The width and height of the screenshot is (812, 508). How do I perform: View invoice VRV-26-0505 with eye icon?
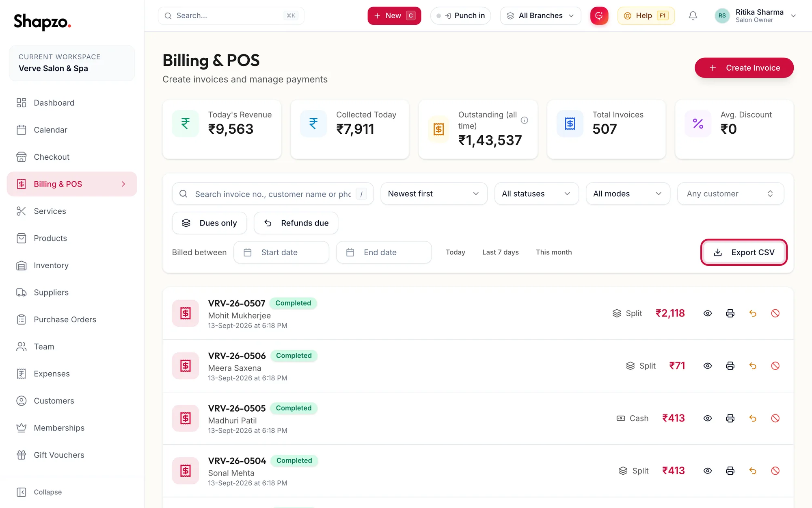pos(708,418)
